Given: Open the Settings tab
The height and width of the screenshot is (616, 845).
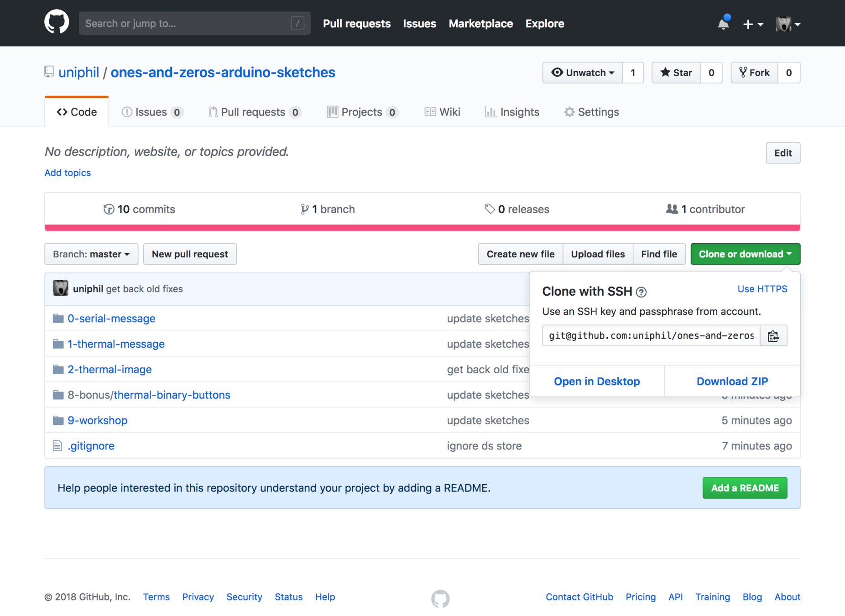Looking at the screenshot, I should click(x=591, y=112).
